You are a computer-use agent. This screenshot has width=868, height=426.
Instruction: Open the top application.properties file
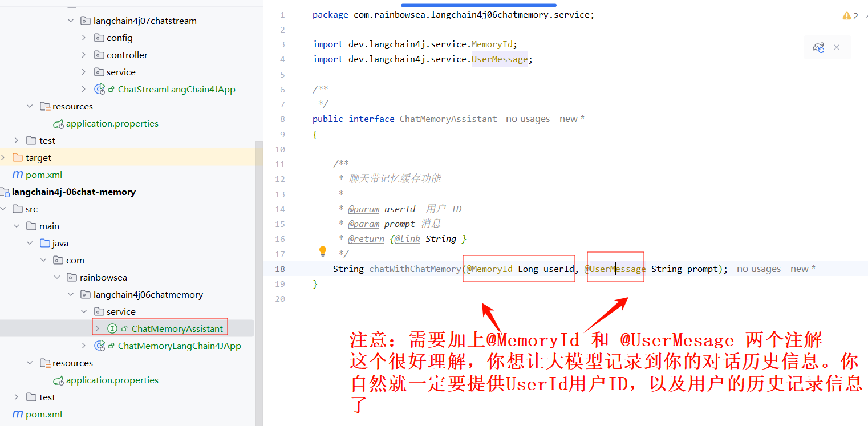112,124
